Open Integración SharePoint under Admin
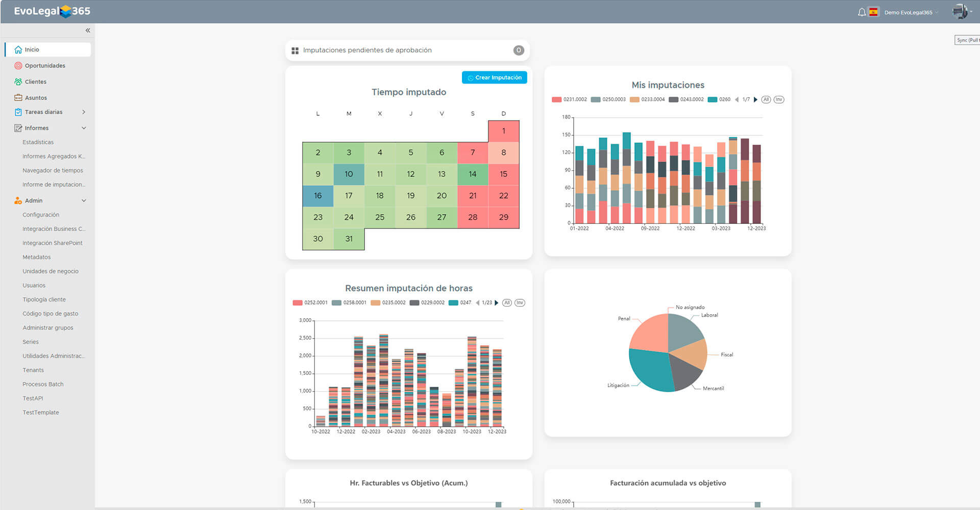 pyautogui.click(x=52, y=243)
